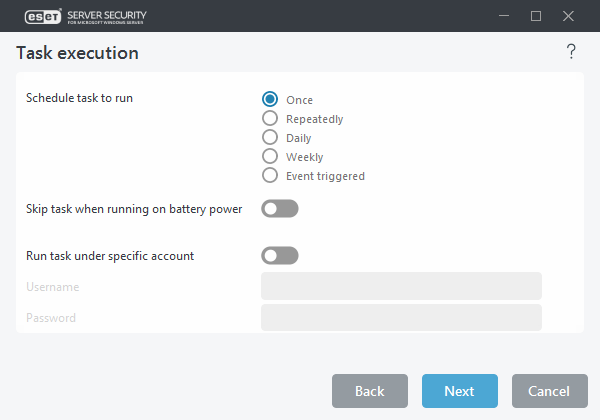Enable skip task on battery power toggle
This screenshot has width=600, height=420.
click(280, 209)
